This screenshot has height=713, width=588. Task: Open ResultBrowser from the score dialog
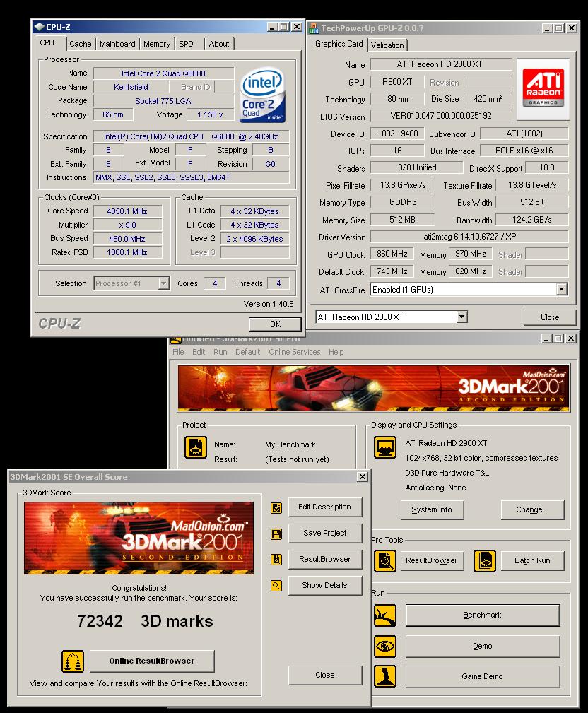pos(324,559)
